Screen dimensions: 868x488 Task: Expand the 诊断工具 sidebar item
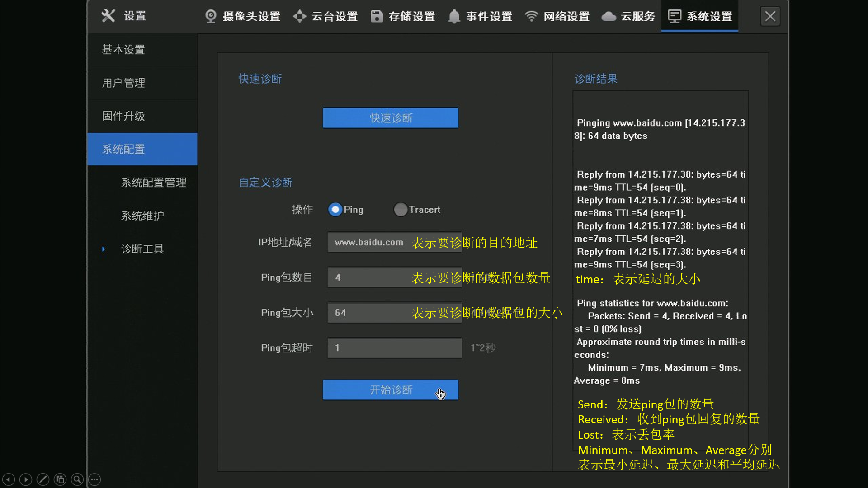point(142,249)
